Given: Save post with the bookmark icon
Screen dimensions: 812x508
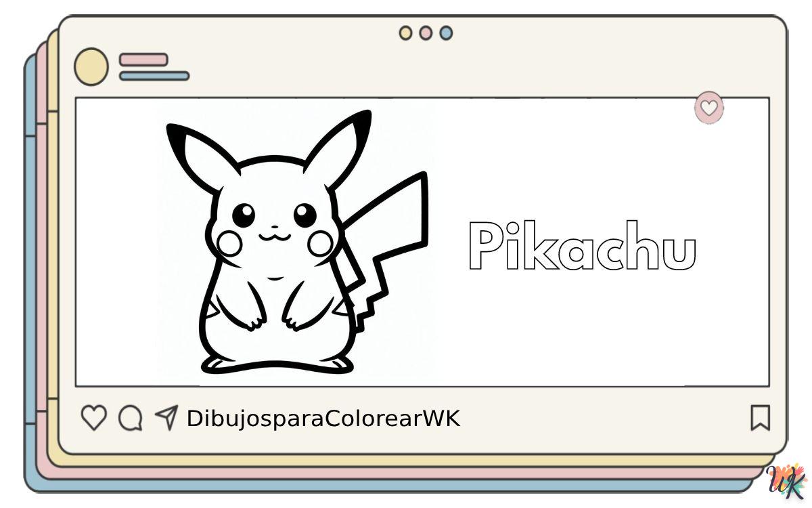Looking at the screenshot, I should [760, 418].
